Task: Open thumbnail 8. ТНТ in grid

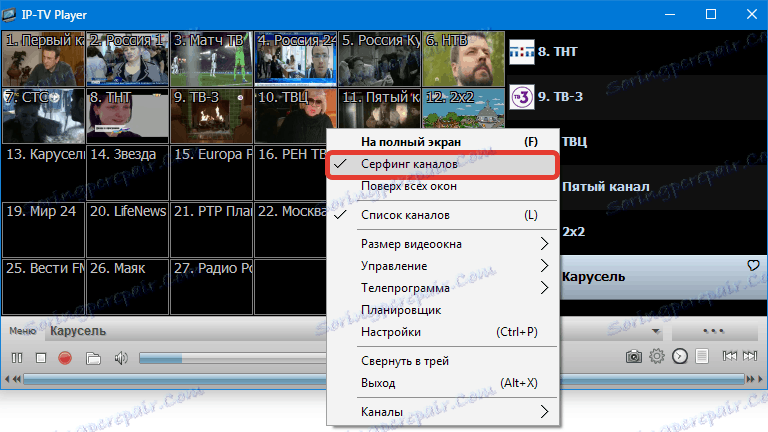Action: [127, 116]
